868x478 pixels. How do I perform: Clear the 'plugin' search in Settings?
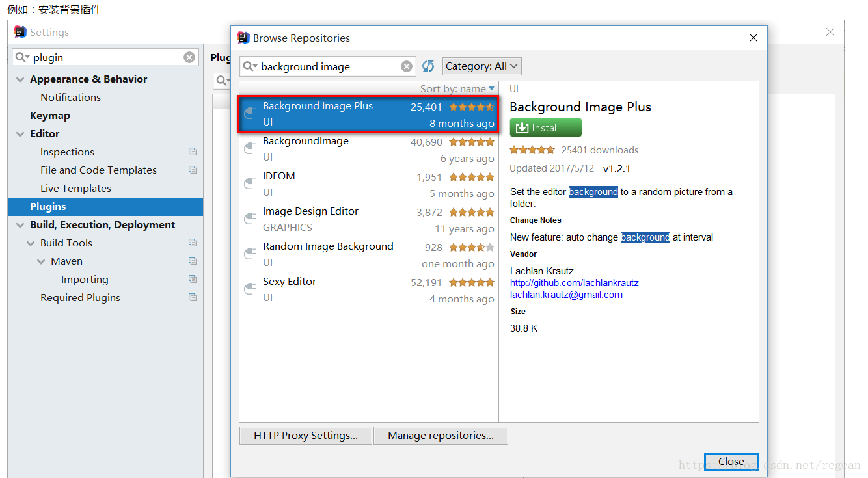(189, 57)
